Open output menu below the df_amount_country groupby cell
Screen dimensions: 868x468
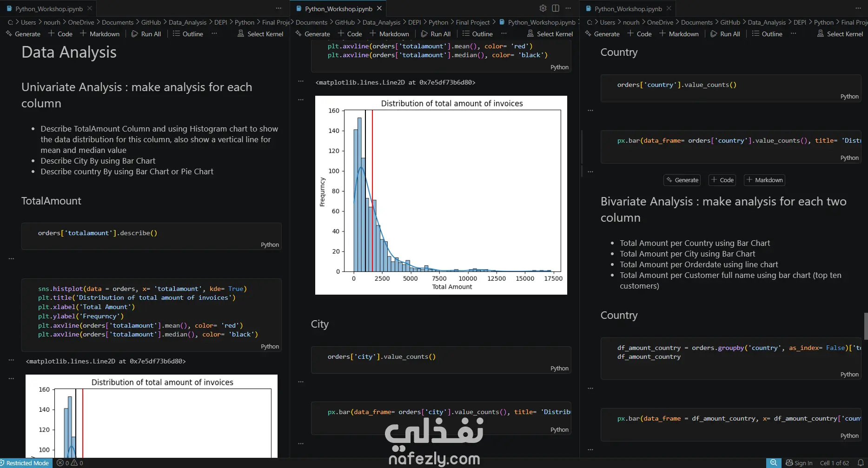[590, 388]
